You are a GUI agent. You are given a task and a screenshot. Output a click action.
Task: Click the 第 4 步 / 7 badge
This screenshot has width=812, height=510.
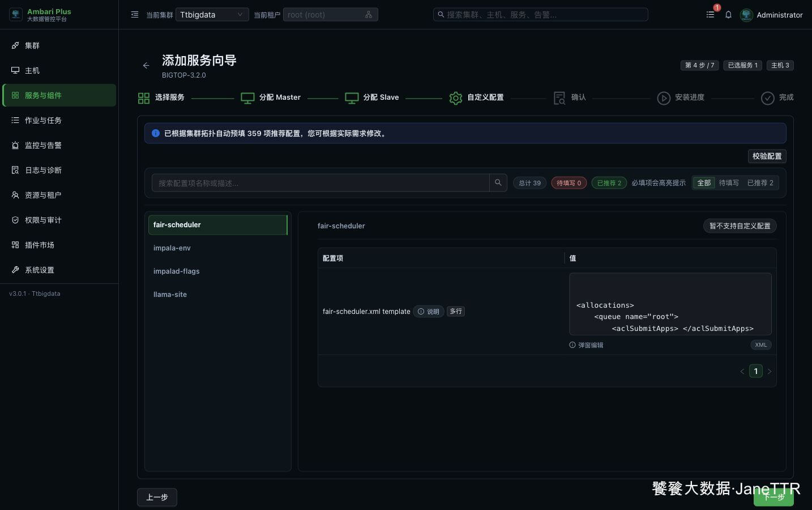coord(699,65)
